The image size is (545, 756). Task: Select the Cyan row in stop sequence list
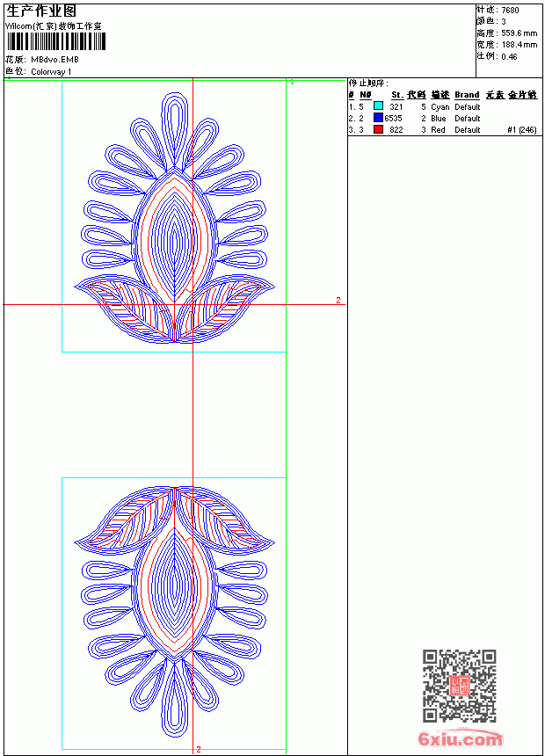coord(443,106)
